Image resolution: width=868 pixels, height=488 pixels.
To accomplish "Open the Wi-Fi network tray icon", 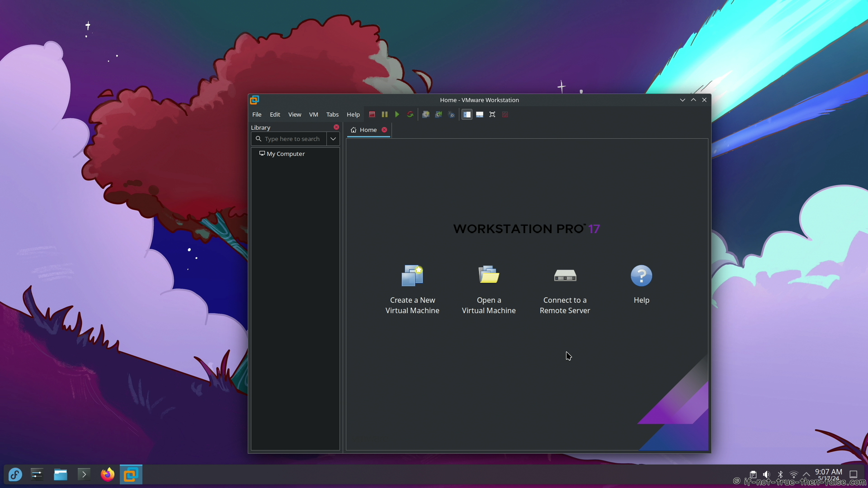I will (x=793, y=474).
